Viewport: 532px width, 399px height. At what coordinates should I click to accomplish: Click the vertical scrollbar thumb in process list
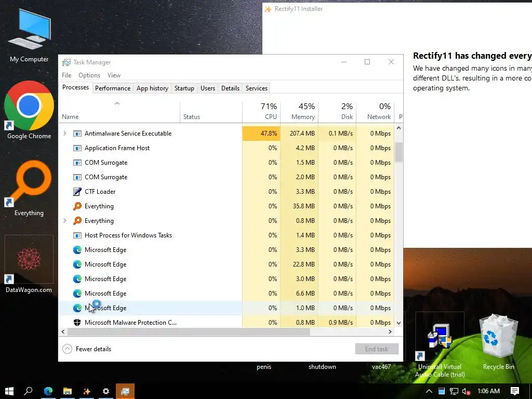pos(398,152)
